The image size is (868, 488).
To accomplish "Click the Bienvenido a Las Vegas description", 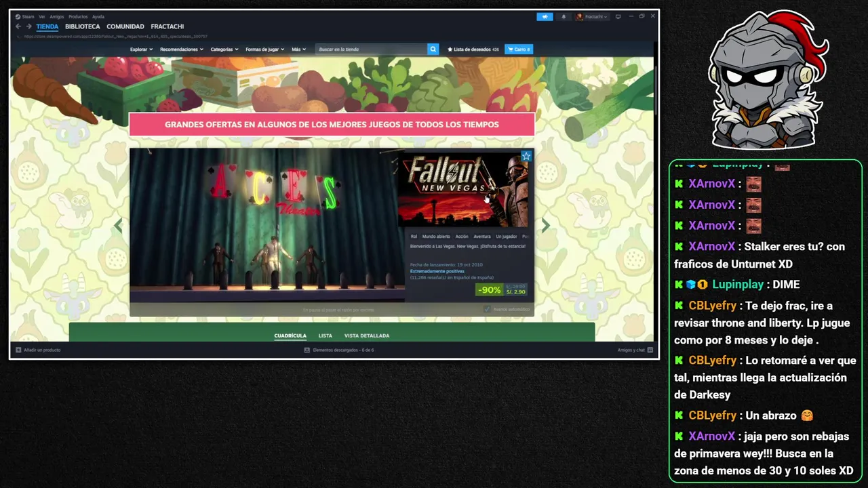I will pyautogui.click(x=468, y=246).
